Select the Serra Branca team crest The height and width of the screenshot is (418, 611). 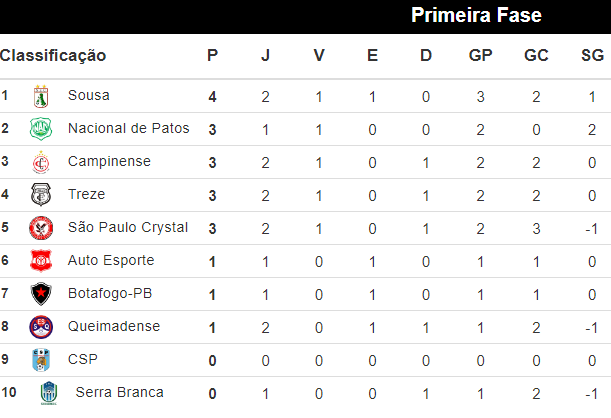tap(49, 393)
